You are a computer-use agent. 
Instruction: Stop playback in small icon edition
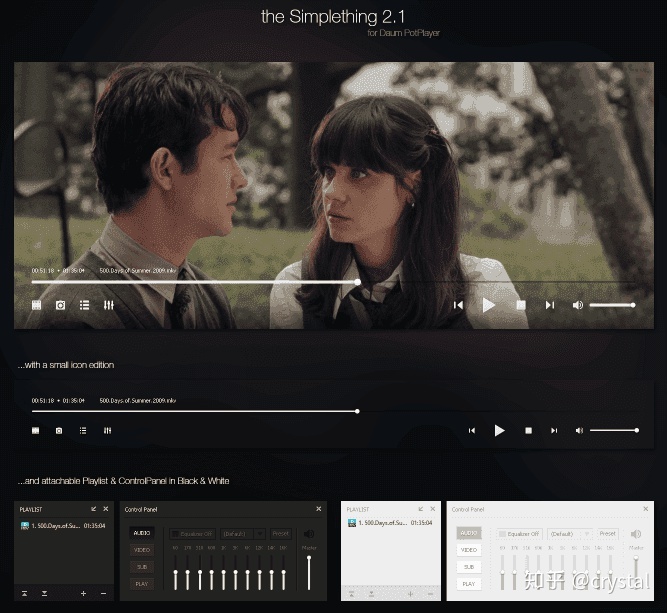pyautogui.click(x=528, y=431)
